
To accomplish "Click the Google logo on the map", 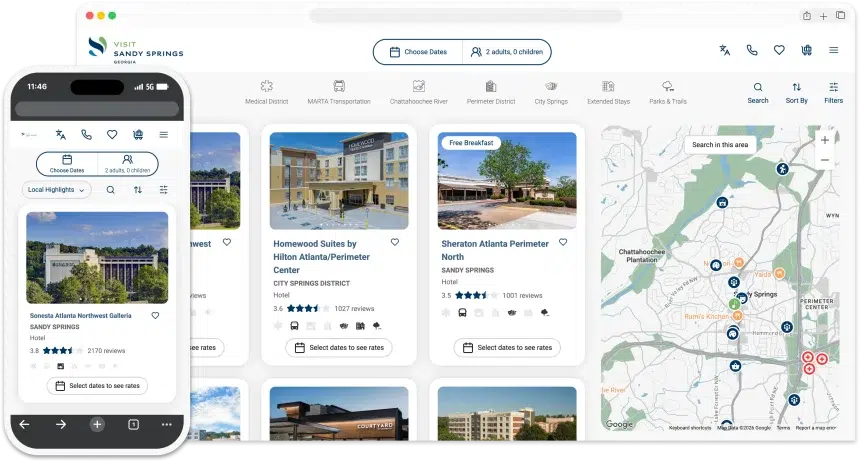I will click(619, 424).
